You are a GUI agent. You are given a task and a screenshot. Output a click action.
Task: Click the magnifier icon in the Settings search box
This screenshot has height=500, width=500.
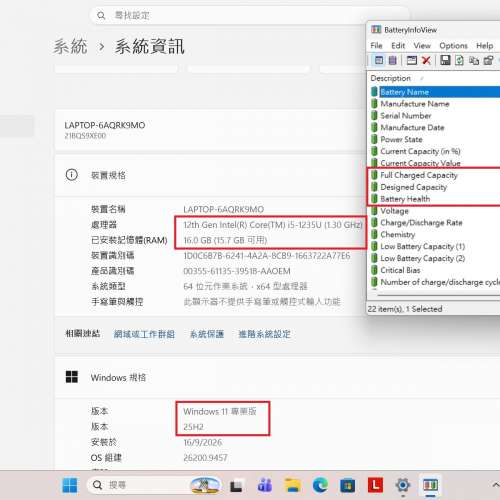pyautogui.click(x=101, y=15)
